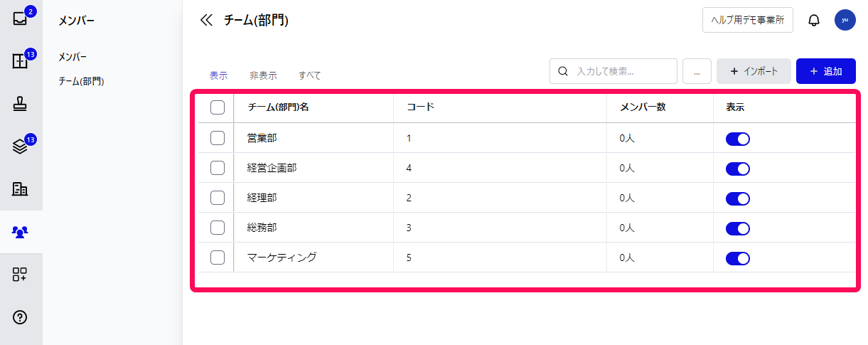868x345 pixels.
Task: Tick the checkbox for 営業部 row
Action: [218, 138]
